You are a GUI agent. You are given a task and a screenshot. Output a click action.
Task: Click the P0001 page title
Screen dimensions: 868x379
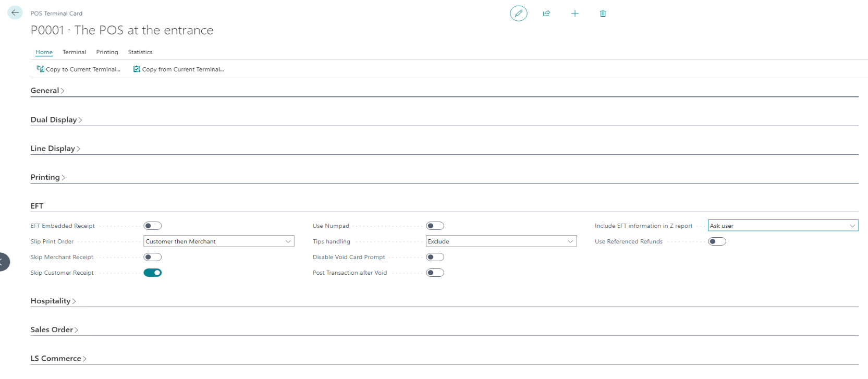122,30
